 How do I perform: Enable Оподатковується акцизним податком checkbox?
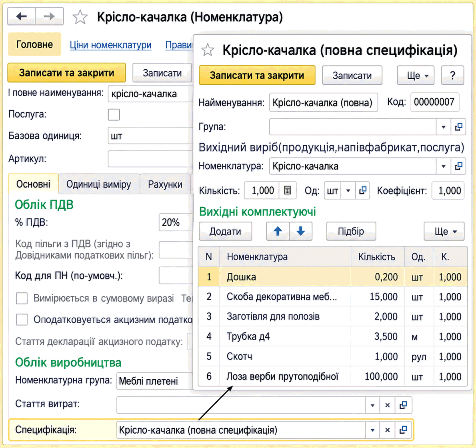(22, 320)
